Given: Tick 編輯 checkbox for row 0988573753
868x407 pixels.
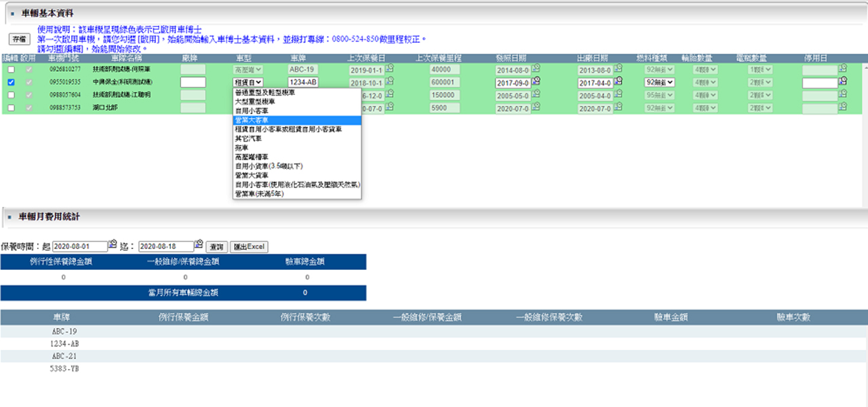Looking at the screenshot, I should click(11, 108).
